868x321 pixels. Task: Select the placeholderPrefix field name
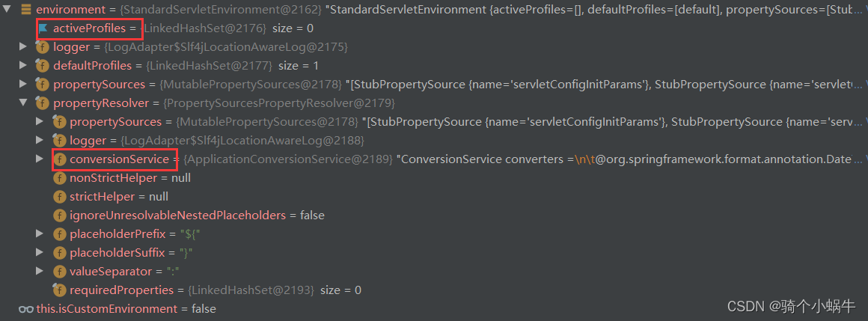tap(117, 234)
